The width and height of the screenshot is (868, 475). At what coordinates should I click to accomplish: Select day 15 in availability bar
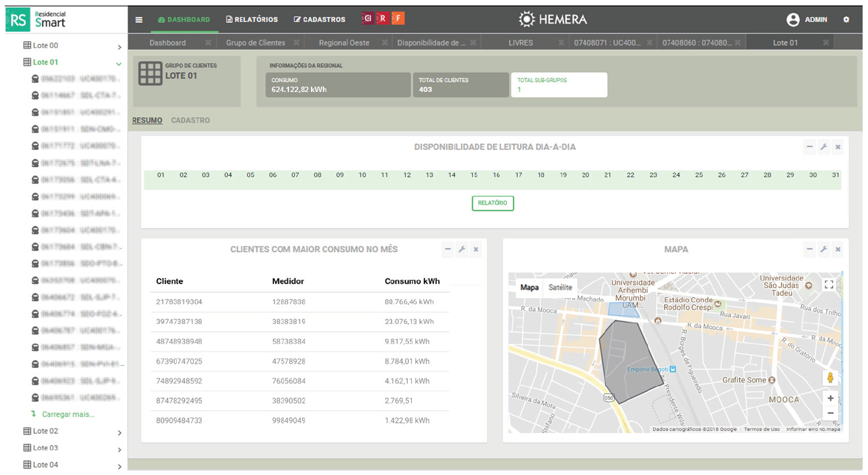[474, 176]
